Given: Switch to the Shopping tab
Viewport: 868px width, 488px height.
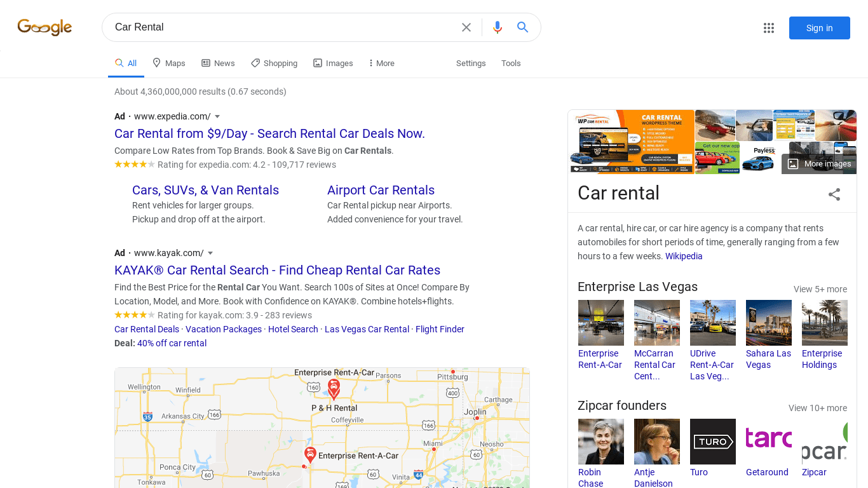Looking at the screenshot, I should [274, 64].
